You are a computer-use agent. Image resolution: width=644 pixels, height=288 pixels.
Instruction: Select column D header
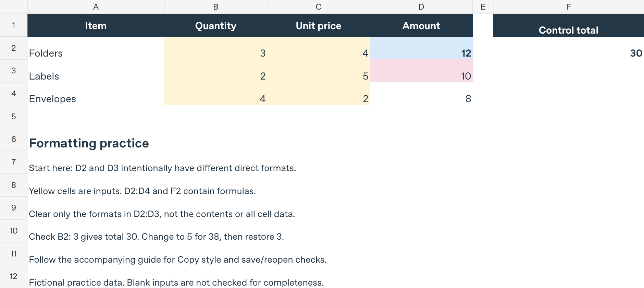click(x=421, y=7)
